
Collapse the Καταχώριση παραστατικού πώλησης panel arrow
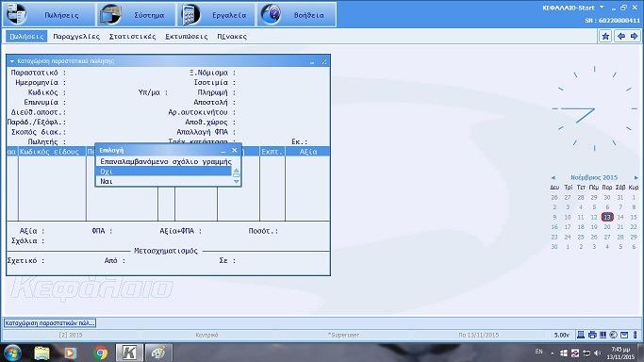pos(12,61)
